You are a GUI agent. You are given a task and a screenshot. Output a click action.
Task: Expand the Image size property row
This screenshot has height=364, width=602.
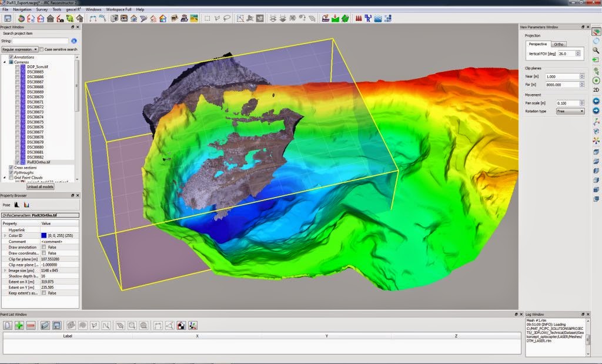[4, 269]
